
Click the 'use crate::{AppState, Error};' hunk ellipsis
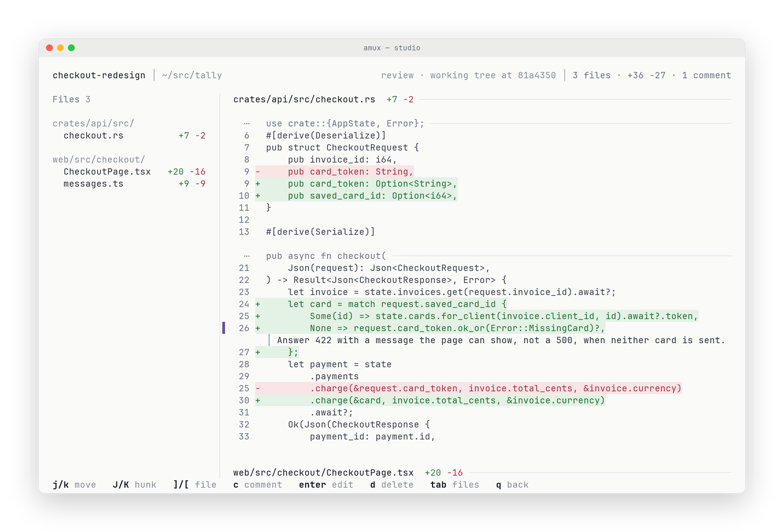point(247,123)
